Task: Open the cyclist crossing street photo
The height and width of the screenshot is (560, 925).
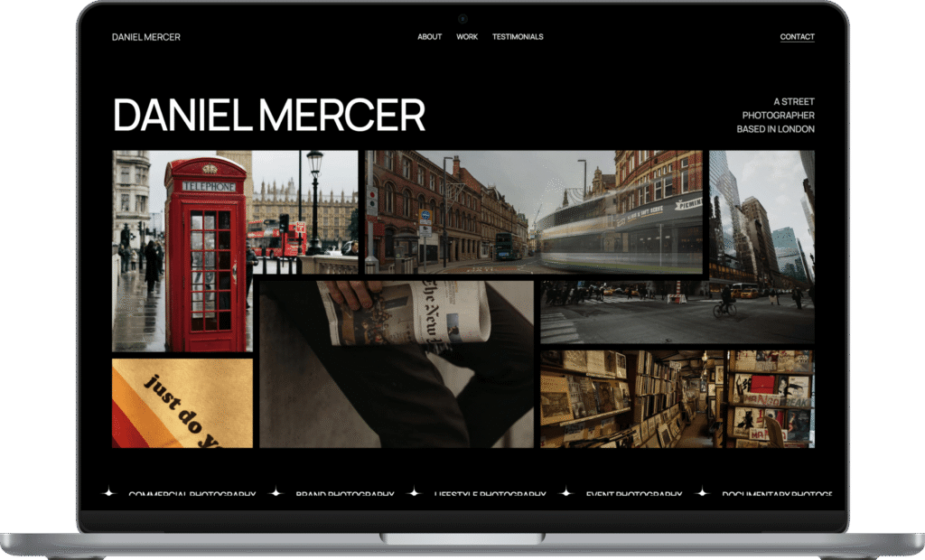Action: (x=677, y=312)
